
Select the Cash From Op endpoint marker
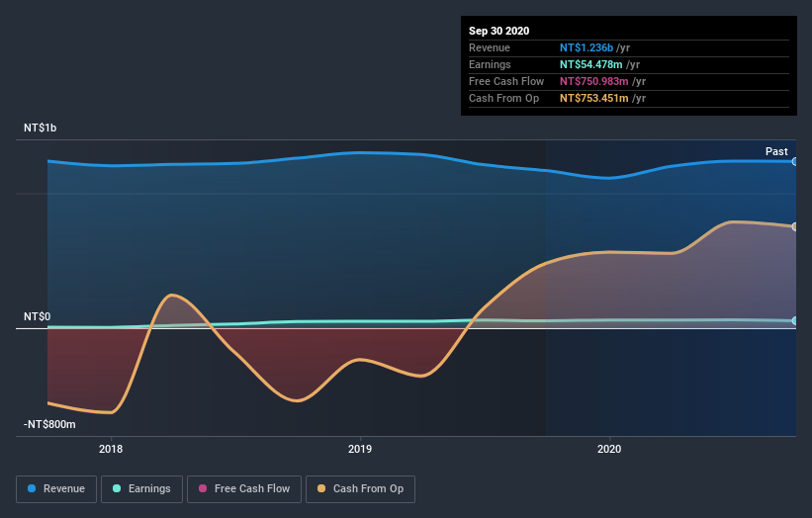[794, 226]
